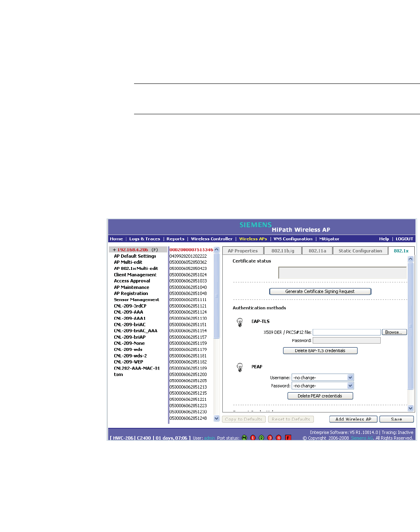The height and width of the screenshot is (532, 420).
Task: Click the red F status icon
Action: point(288,438)
